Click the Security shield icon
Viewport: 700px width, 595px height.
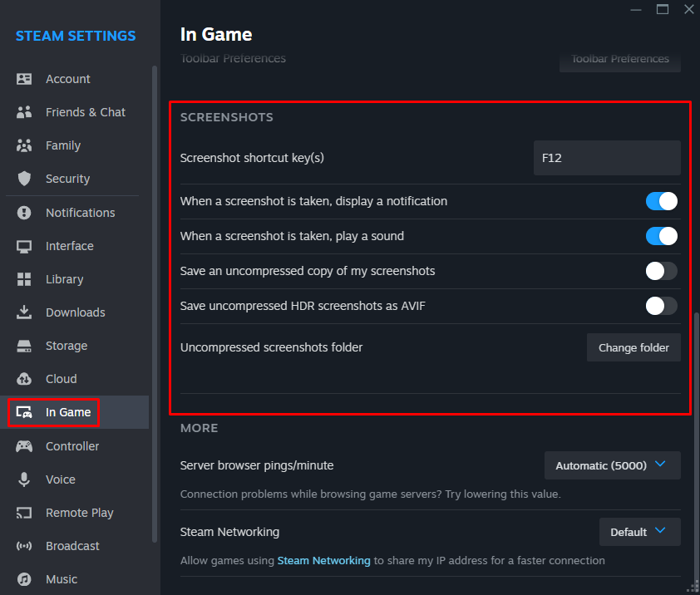point(24,179)
